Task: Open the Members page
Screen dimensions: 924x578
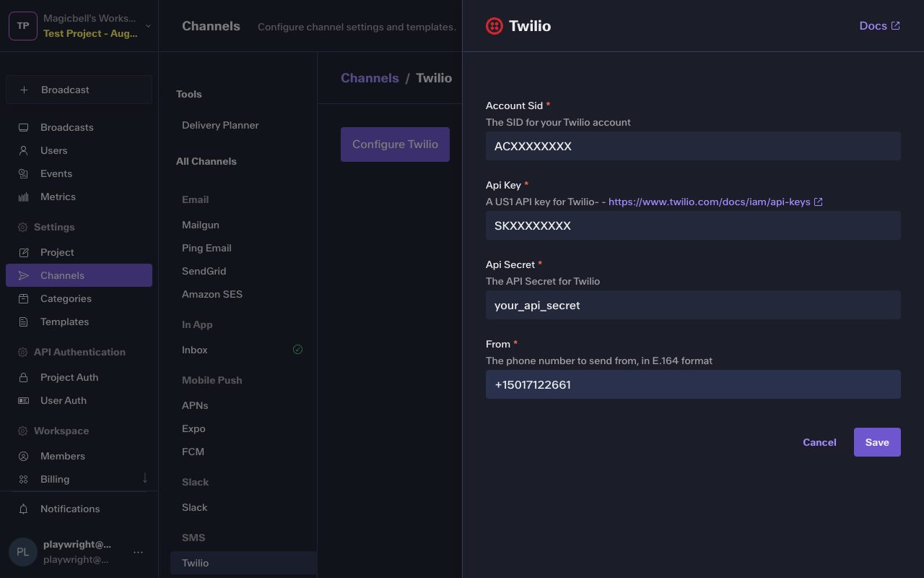Action: click(x=79, y=456)
